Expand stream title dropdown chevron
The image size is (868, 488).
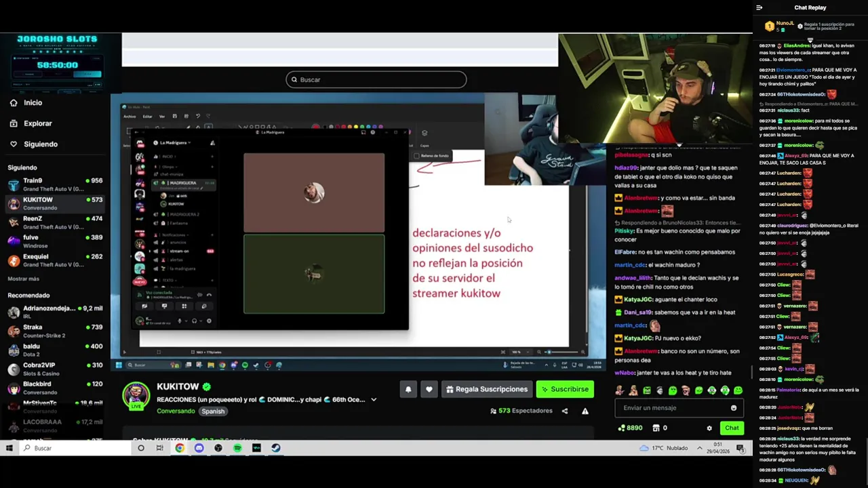(373, 400)
